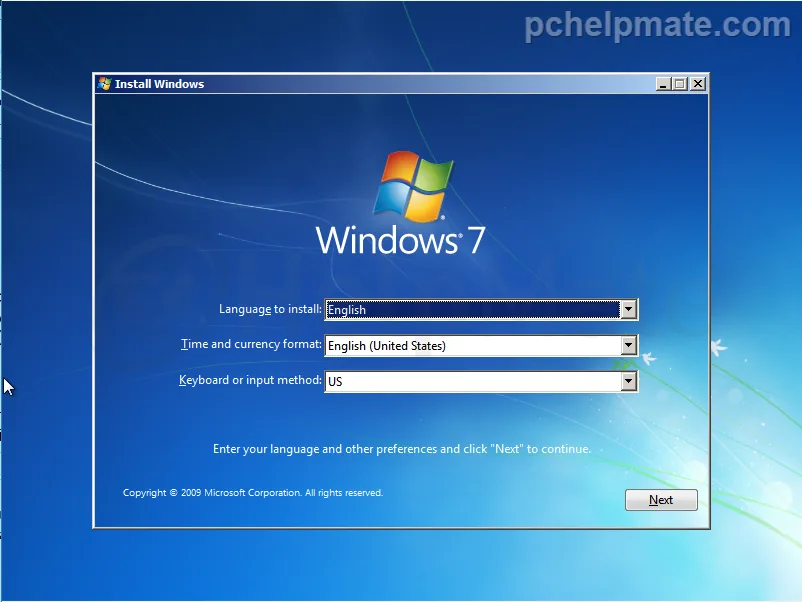Minimize the Install Windows window
802x602 pixels.
[663, 84]
